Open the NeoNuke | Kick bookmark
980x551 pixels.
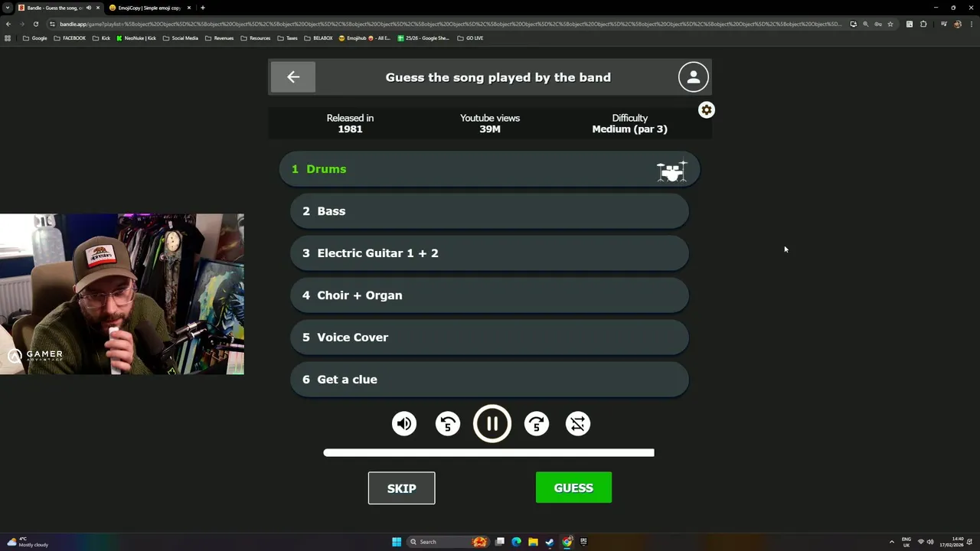click(x=136, y=37)
